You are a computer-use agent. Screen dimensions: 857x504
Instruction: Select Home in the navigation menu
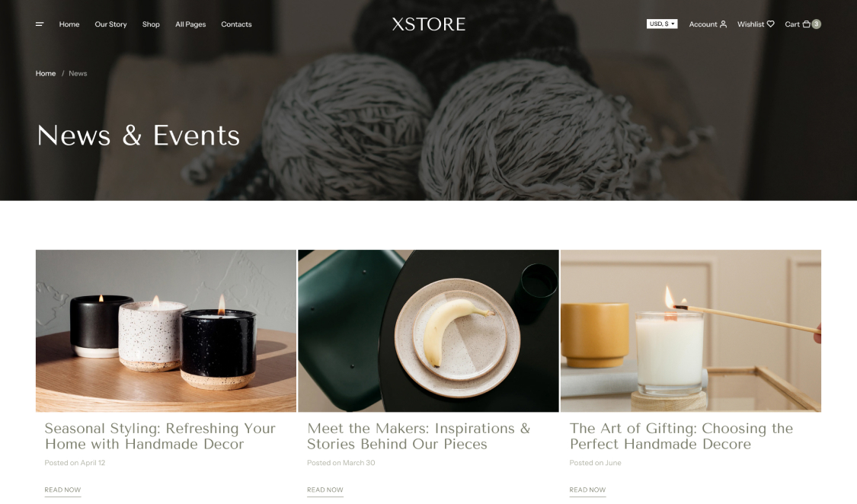pos(69,24)
